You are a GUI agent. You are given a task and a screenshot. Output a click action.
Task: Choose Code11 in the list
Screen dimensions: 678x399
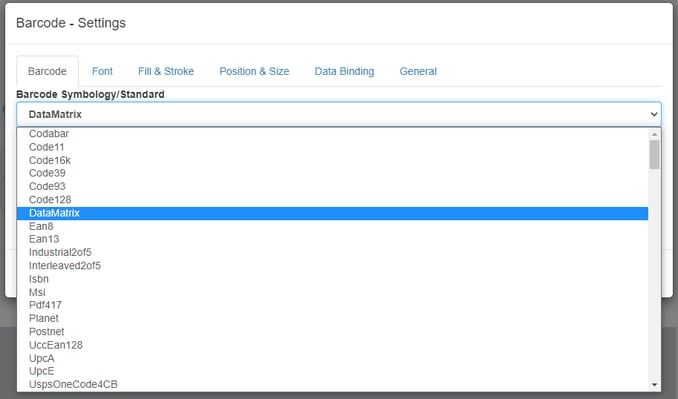click(332, 147)
